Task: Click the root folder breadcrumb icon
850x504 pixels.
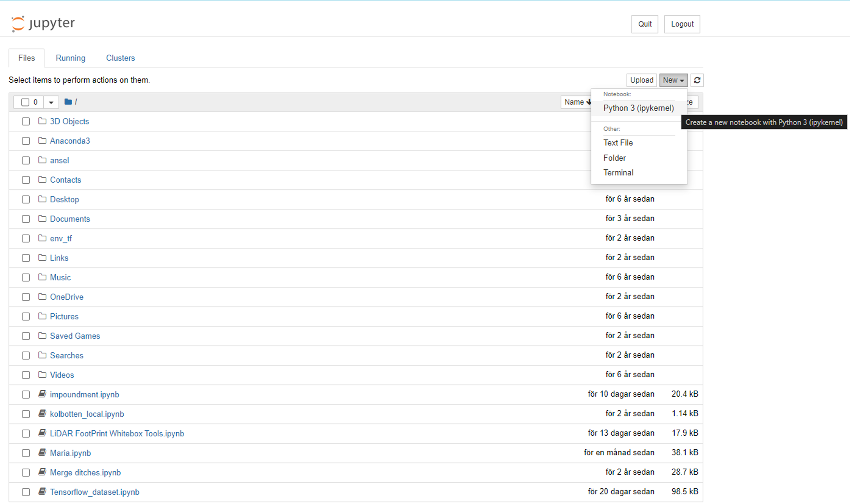Action: (68, 102)
